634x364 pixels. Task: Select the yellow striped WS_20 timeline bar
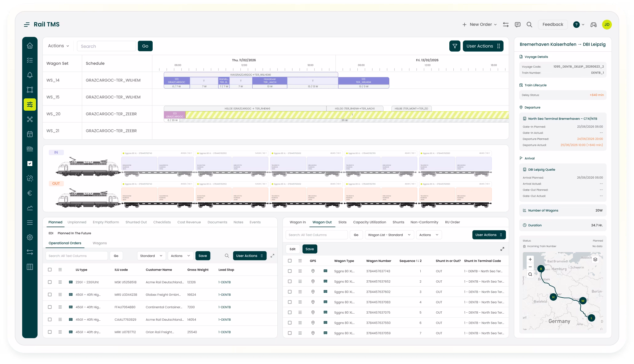pos(347,115)
